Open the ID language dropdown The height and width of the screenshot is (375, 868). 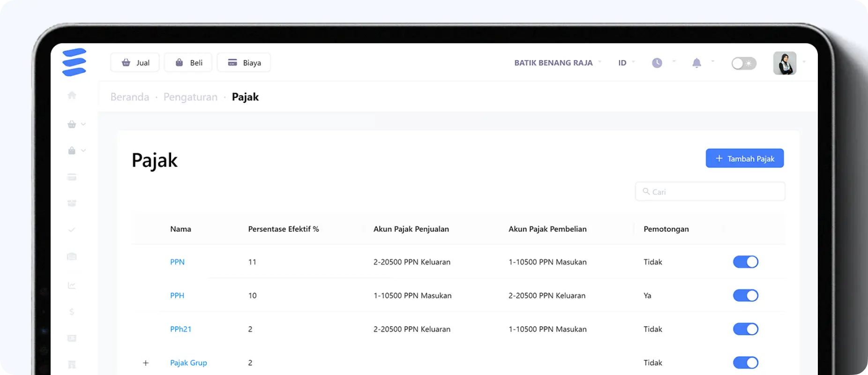click(x=627, y=63)
